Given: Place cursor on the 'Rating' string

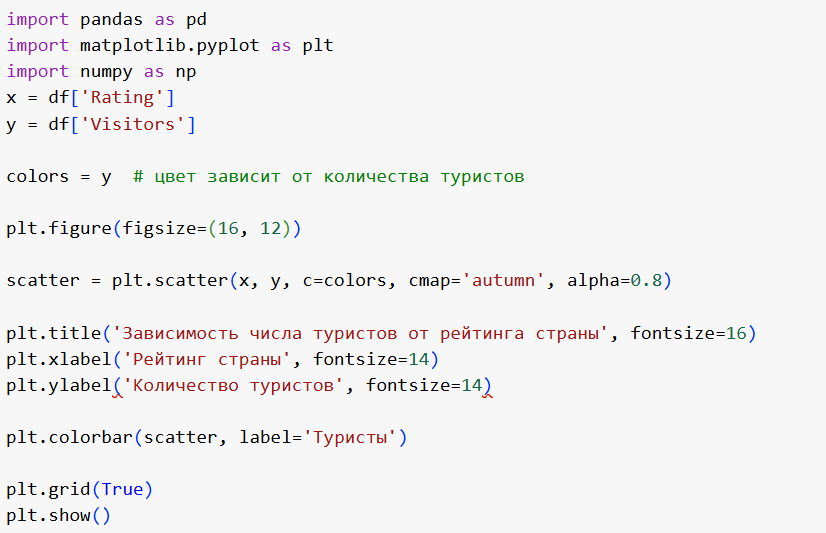Looking at the screenshot, I should 122,97.
